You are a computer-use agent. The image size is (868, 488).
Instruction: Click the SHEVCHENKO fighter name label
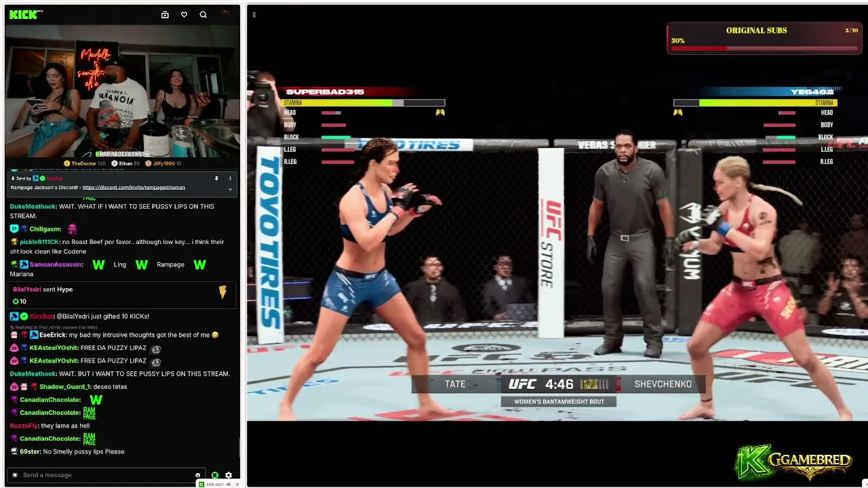(x=663, y=384)
